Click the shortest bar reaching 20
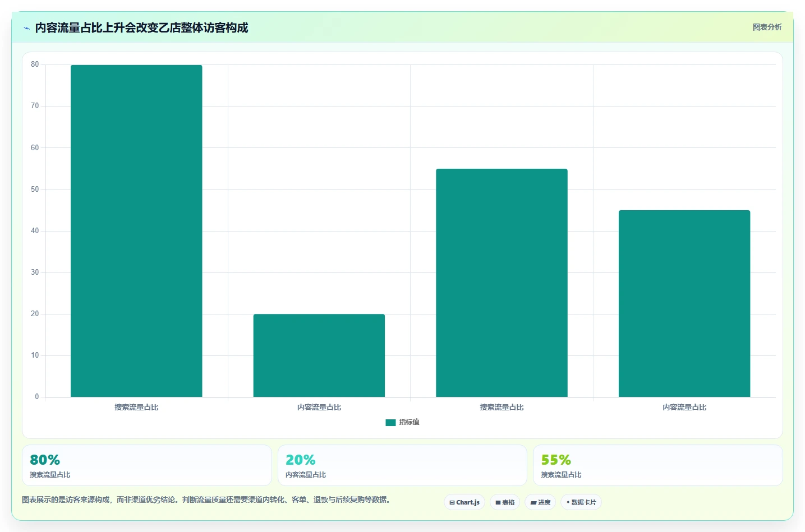Image resolution: width=805 pixels, height=532 pixels. tap(319, 355)
